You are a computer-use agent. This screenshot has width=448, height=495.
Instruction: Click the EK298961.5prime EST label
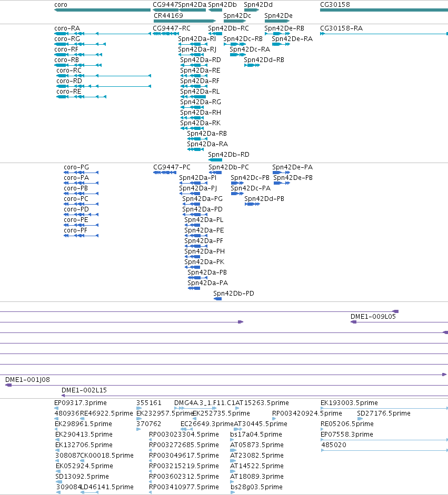[83, 423]
